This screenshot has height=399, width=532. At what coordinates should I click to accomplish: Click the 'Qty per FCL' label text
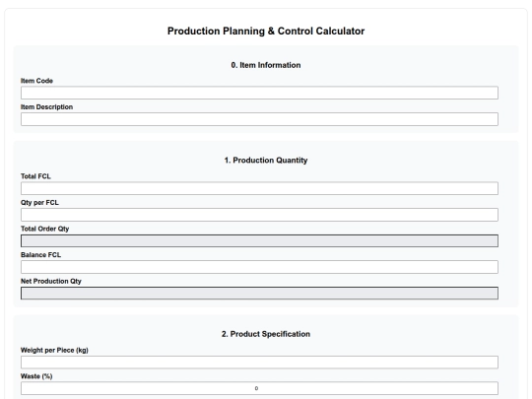coord(39,203)
